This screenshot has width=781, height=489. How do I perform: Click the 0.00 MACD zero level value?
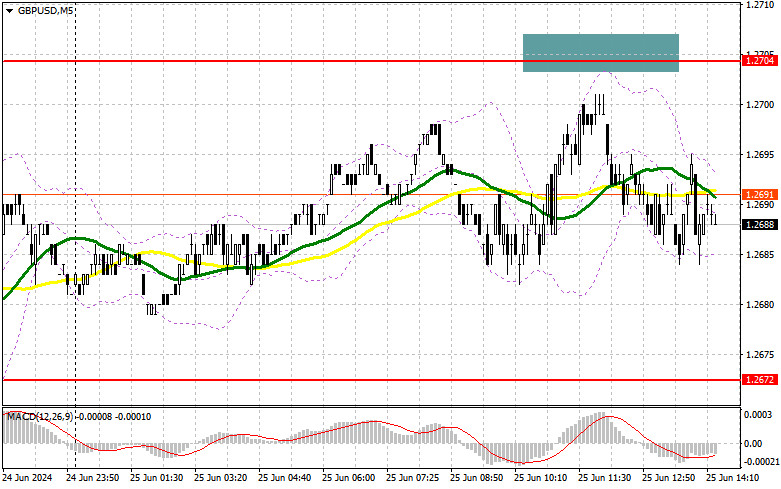[x=755, y=443]
